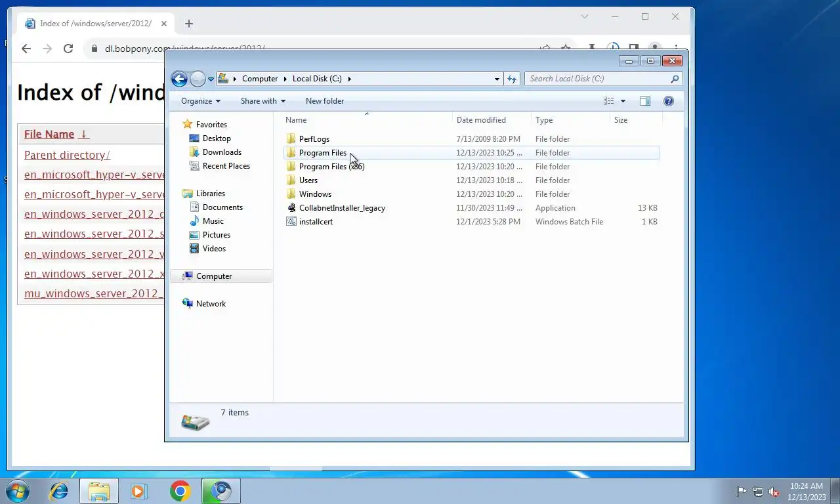Click the computer icon in Explorer address bar
840x504 pixels.
pyautogui.click(x=223, y=79)
